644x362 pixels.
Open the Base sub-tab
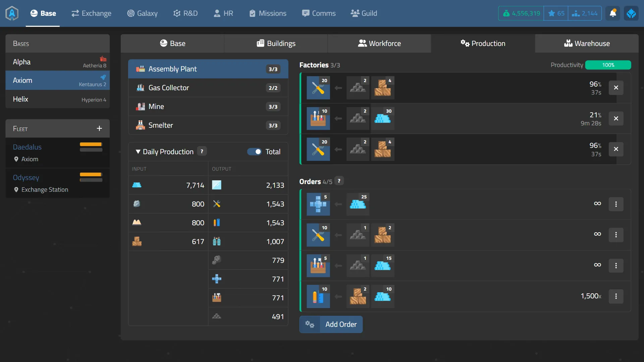tap(172, 44)
